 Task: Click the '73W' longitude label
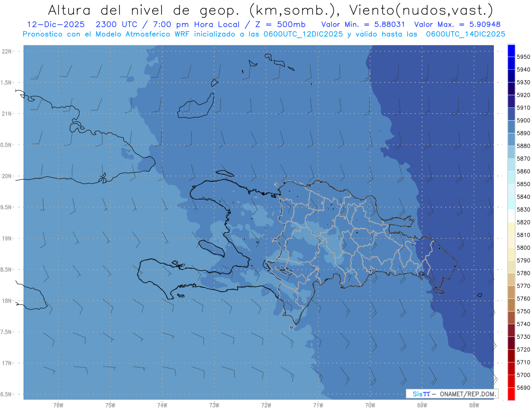click(x=214, y=405)
